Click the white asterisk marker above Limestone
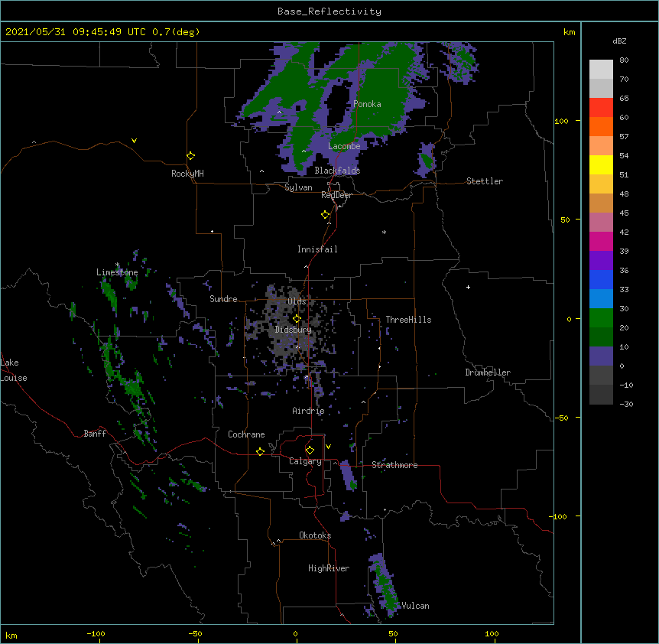 [117, 265]
